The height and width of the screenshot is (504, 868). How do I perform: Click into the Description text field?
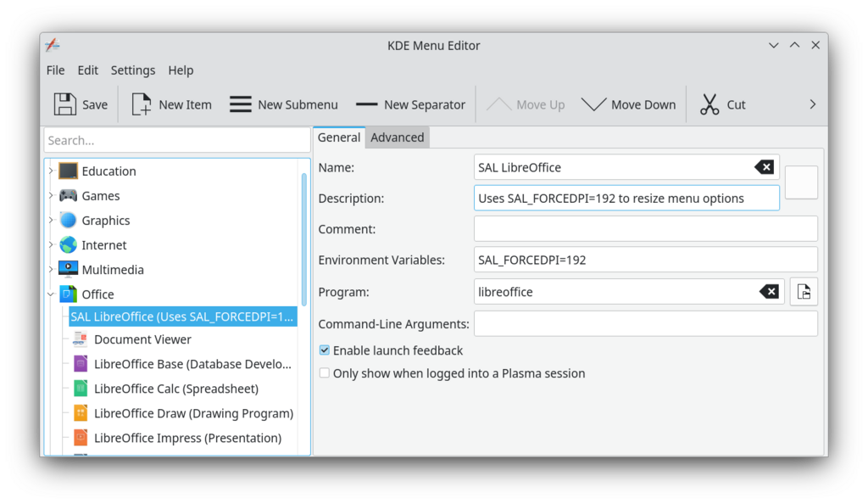(x=626, y=199)
